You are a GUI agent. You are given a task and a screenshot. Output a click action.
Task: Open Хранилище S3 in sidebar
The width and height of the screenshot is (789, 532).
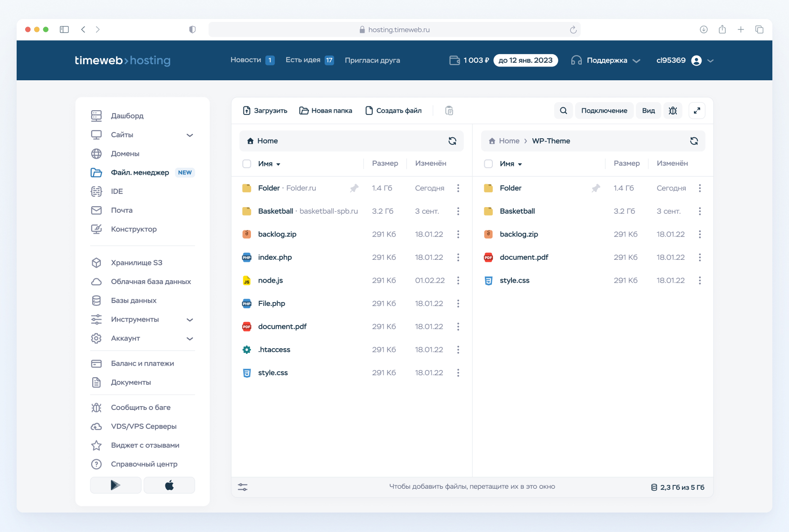click(136, 263)
